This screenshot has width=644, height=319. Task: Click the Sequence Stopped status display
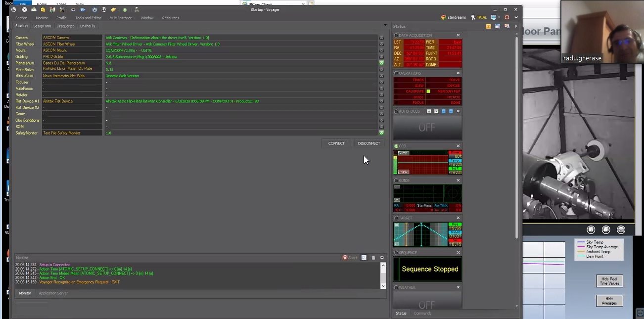pos(428,269)
